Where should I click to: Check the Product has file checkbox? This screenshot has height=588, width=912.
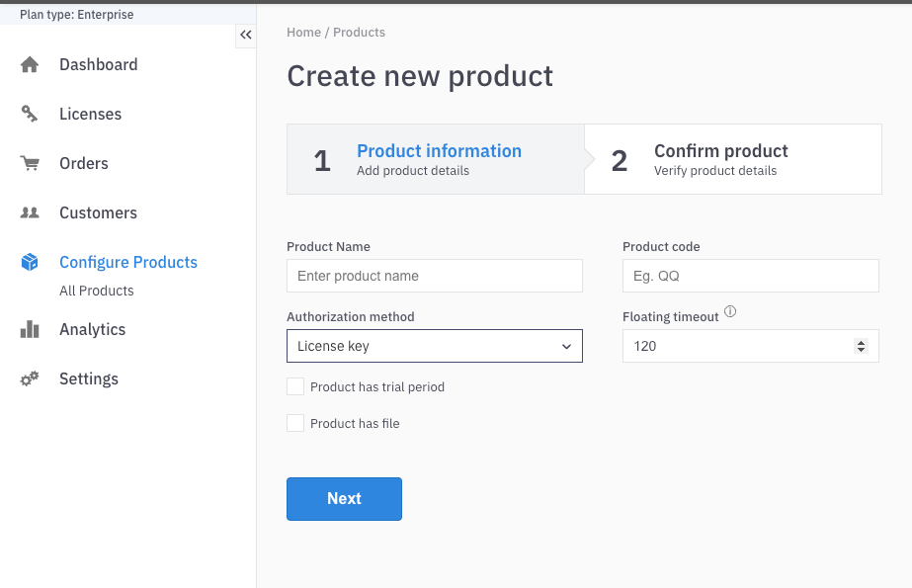[x=295, y=423]
